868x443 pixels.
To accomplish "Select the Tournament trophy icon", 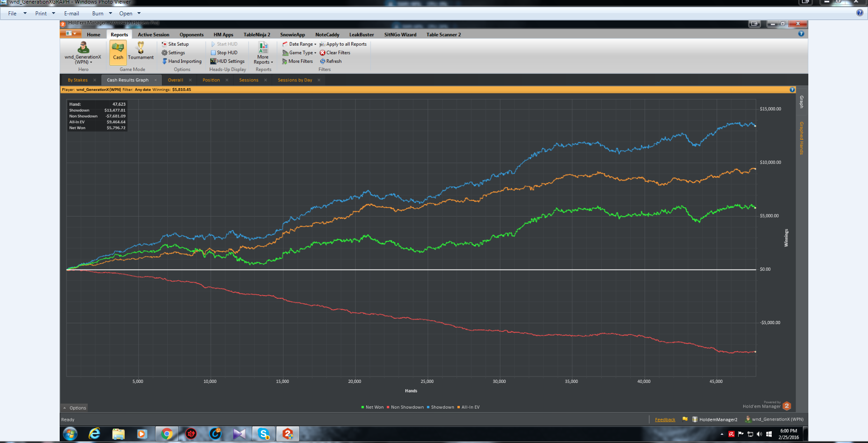I will click(x=141, y=52).
